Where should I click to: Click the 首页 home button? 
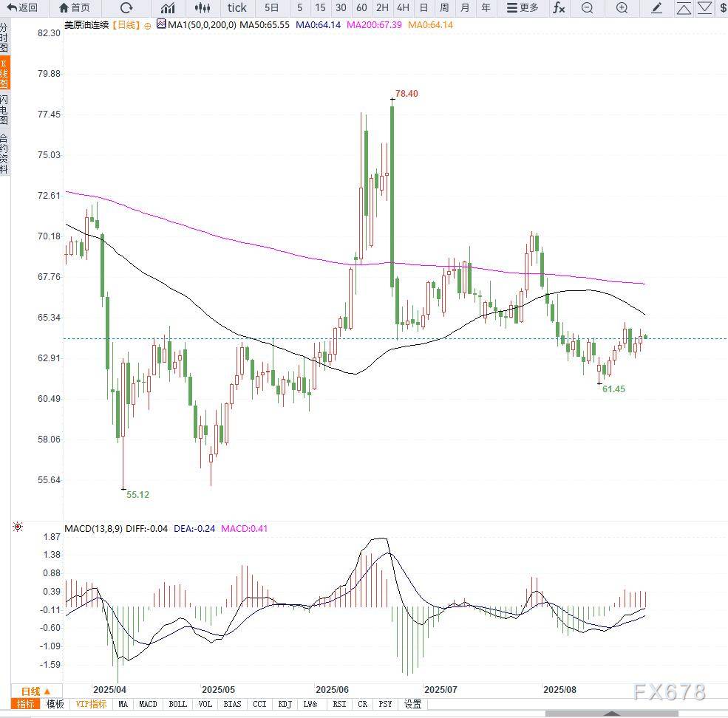(x=74, y=8)
